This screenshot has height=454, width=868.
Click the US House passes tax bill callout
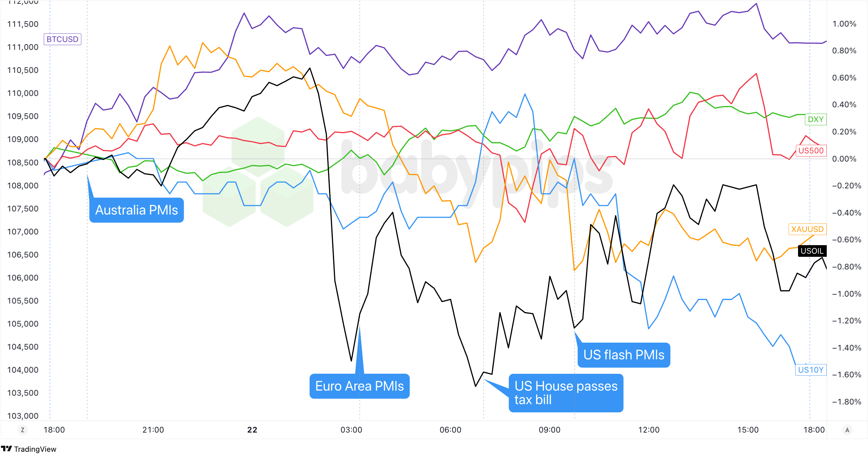566,393
